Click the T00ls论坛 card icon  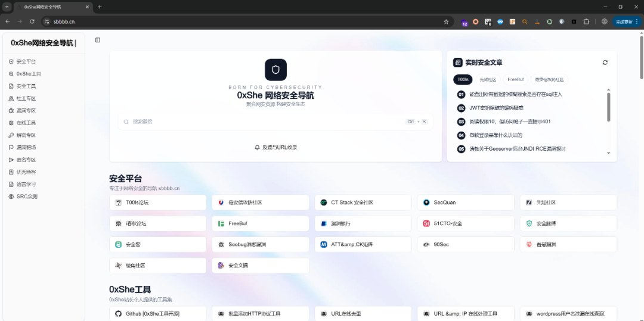click(x=118, y=202)
